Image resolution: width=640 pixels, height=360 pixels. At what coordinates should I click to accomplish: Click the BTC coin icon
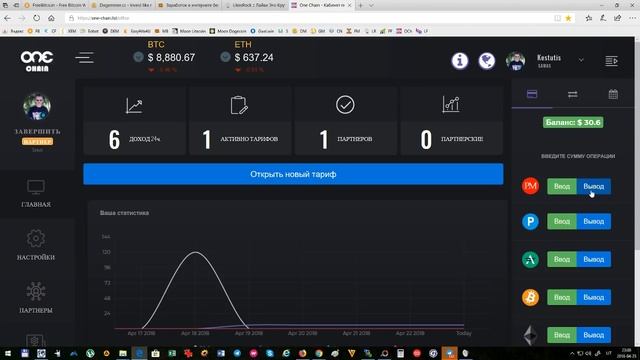[x=138, y=57]
